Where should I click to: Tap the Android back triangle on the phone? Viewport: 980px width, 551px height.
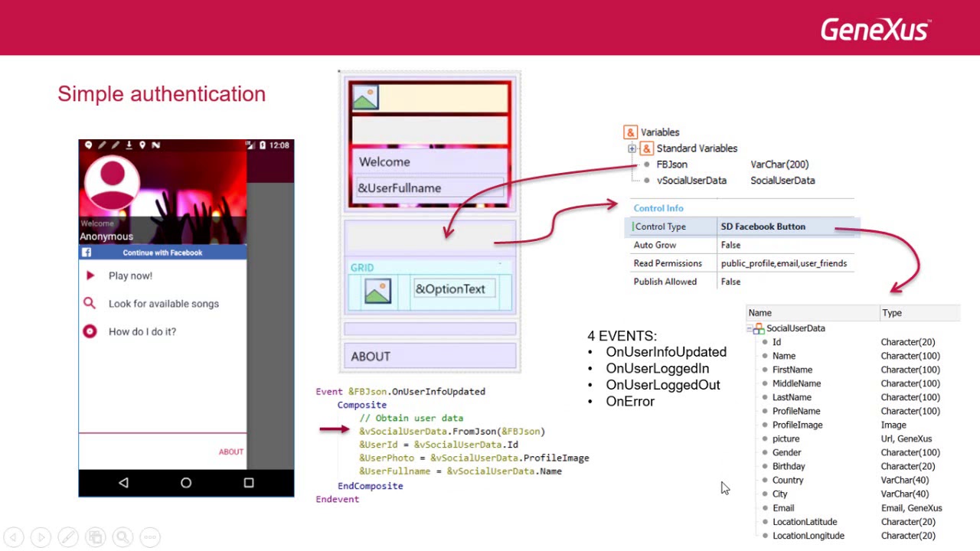coord(123,483)
